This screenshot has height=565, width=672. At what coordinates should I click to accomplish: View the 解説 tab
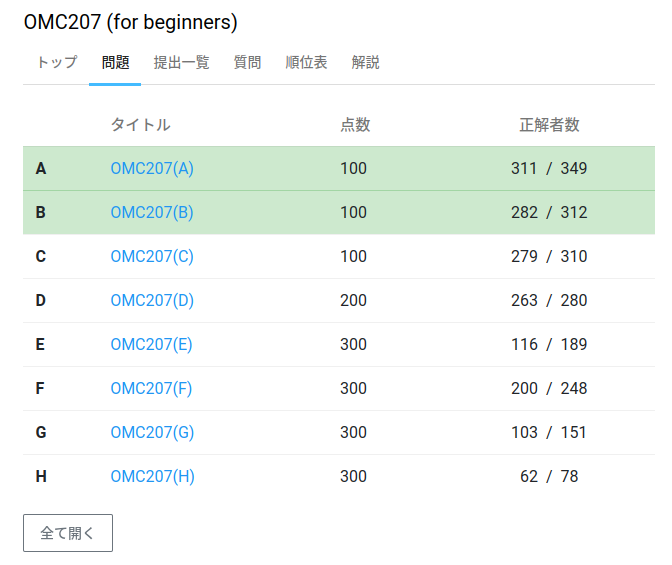(x=365, y=63)
